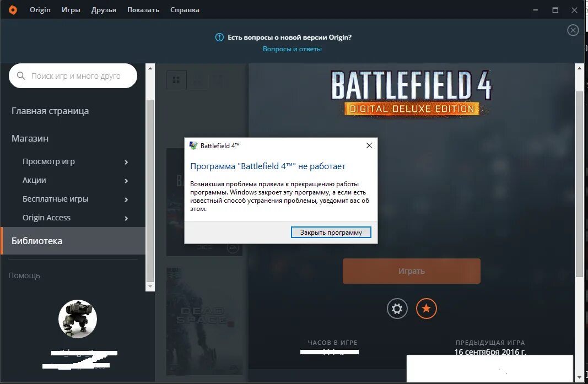Click the info icon in the banner
The height and width of the screenshot is (384, 588).
219,37
